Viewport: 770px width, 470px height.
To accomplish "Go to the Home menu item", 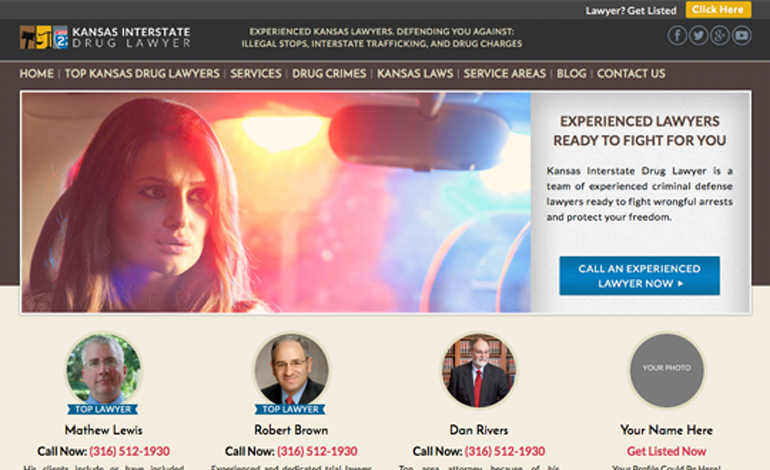I will pos(37,74).
